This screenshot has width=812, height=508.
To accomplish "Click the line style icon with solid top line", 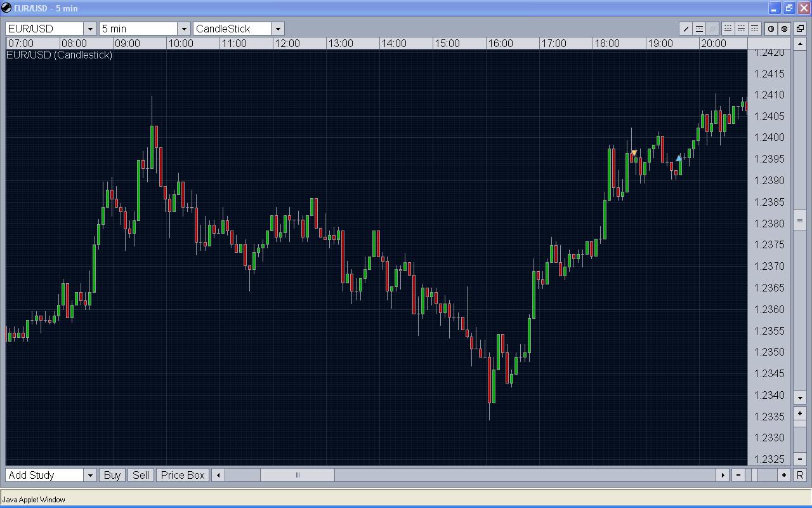I will (x=754, y=29).
